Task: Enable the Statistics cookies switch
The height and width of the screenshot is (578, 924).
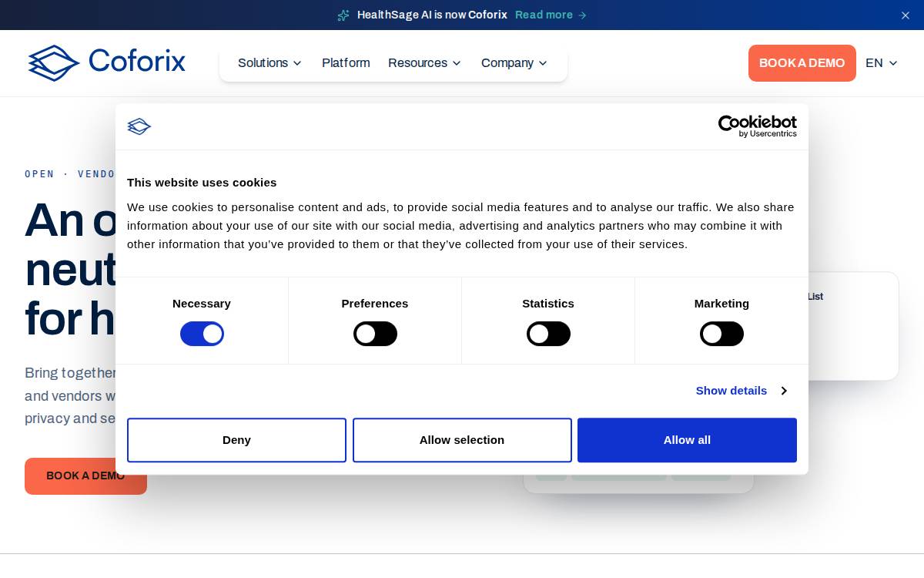Action: tap(548, 334)
